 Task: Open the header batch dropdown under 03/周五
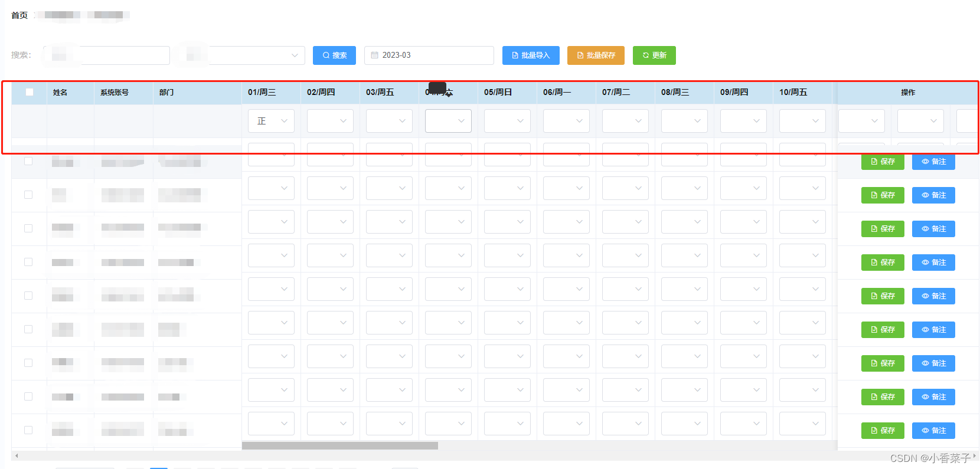click(389, 121)
